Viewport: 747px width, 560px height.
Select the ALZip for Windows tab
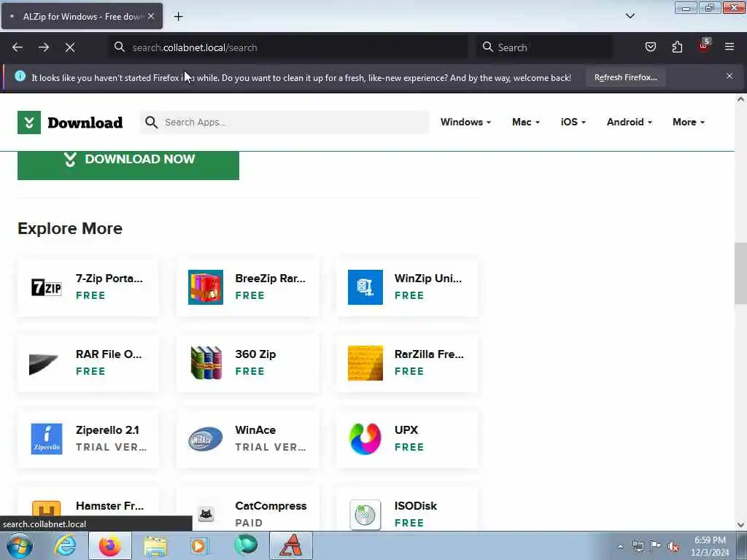click(82, 16)
